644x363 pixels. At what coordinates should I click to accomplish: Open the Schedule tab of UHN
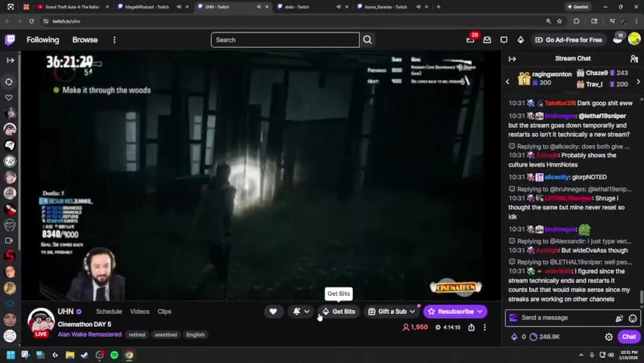tap(109, 312)
